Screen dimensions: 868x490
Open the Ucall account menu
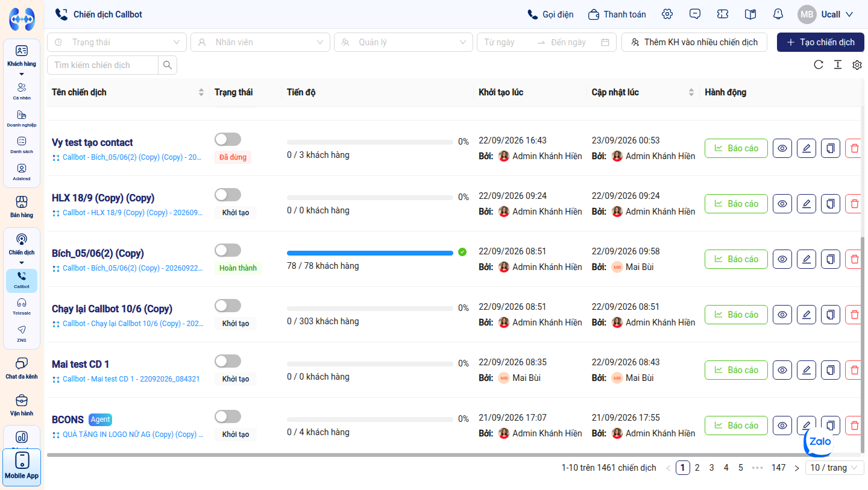(x=825, y=14)
